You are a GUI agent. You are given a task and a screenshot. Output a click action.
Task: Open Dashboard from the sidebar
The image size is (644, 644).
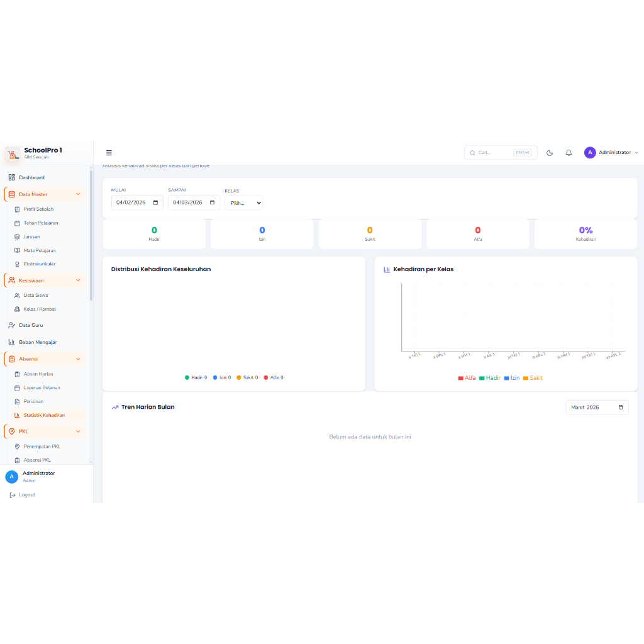pyautogui.click(x=45, y=177)
